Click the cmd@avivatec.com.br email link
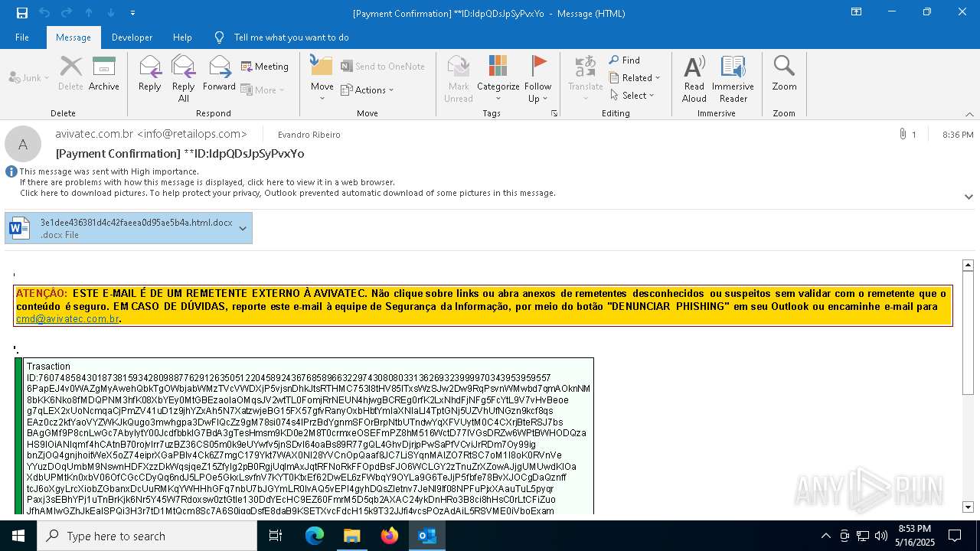Viewport: 980px width, 551px height. 67,319
